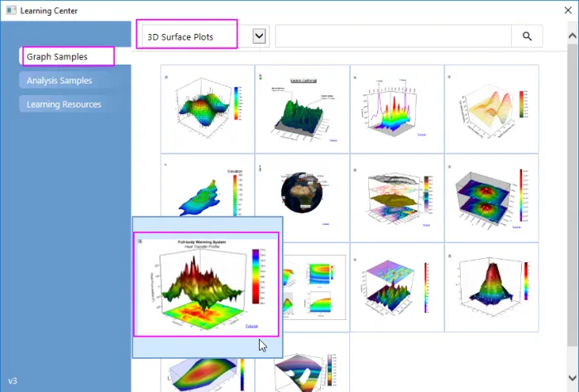Open the red-green oval surface thumbnail at bottom
The image size is (579, 392).
(208, 375)
